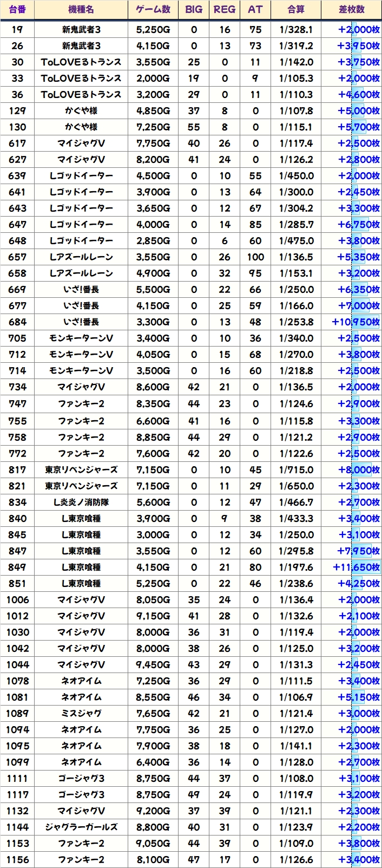Select the L炎炎ノ消防隊 machine name
Viewport: 382px width, 868px height.
tap(81, 502)
